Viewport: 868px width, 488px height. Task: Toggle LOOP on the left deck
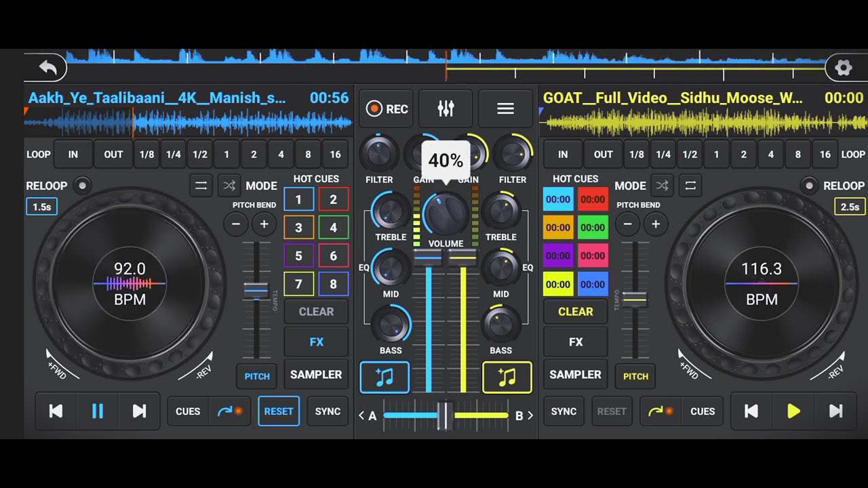pyautogui.click(x=38, y=154)
